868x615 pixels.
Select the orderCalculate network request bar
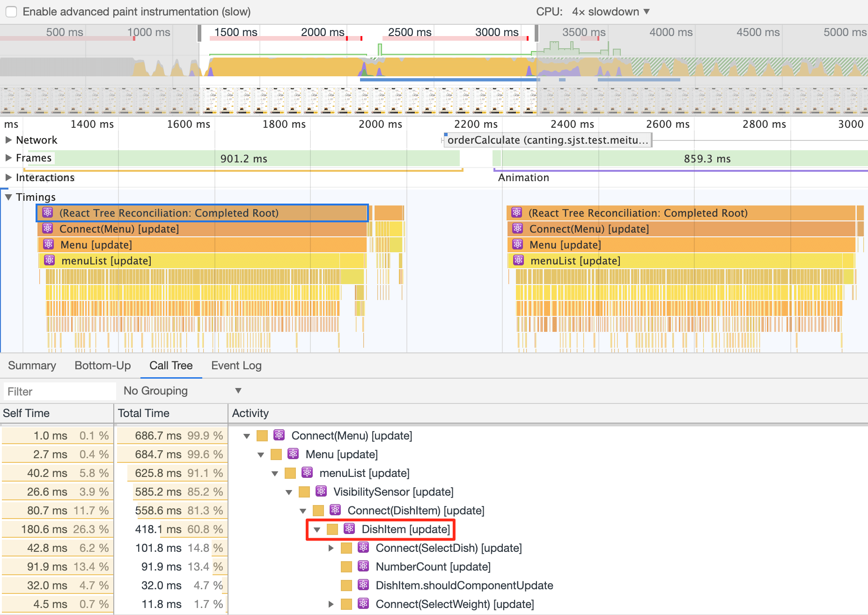pos(547,140)
